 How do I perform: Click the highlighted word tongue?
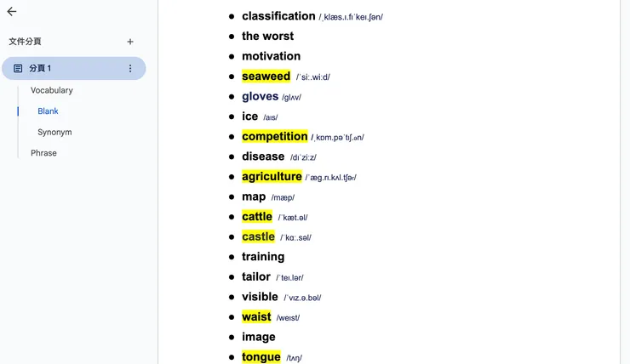click(x=261, y=357)
